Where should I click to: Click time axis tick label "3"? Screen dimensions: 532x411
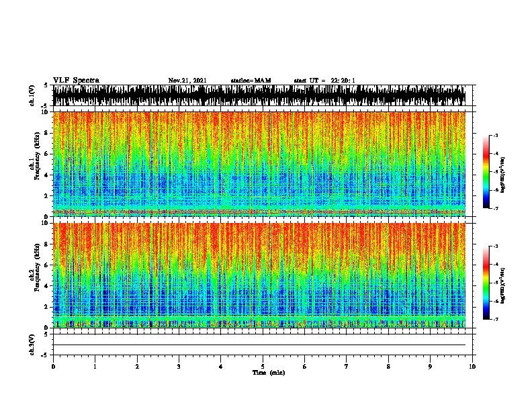pyautogui.click(x=179, y=367)
